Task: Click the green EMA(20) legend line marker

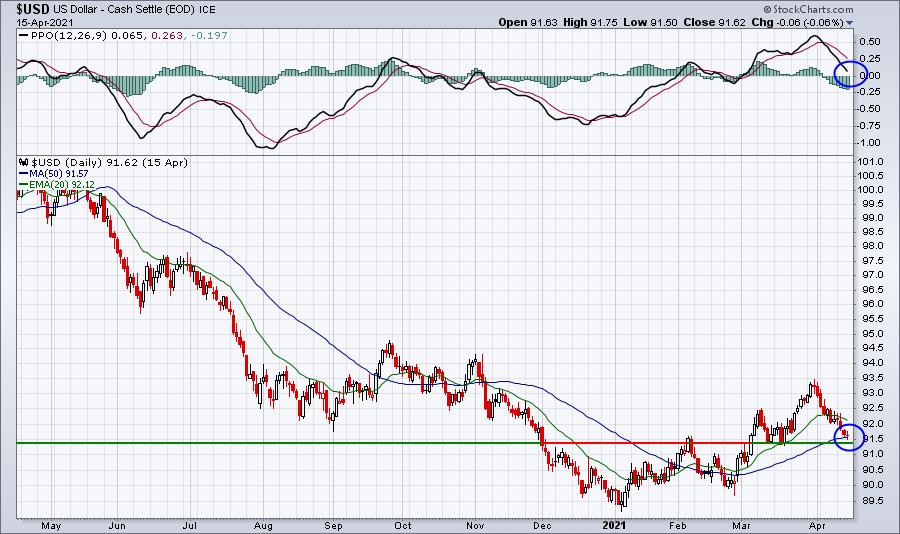Action: pos(22,183)
